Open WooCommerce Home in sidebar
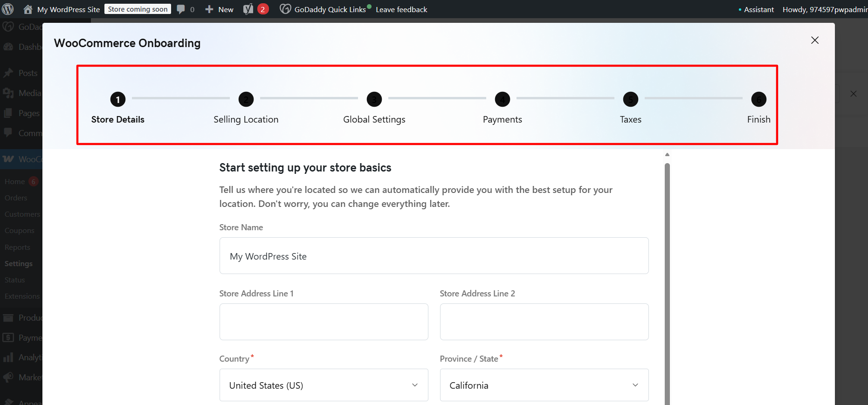The width and height of the screenshot is (868, 405). (15, 182)
